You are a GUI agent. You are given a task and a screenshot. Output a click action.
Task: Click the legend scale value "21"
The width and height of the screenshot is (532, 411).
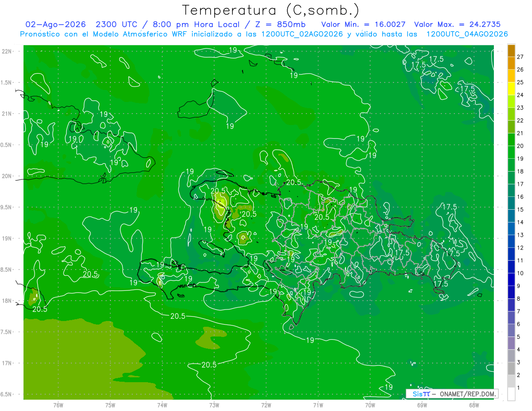click(520, 133)
